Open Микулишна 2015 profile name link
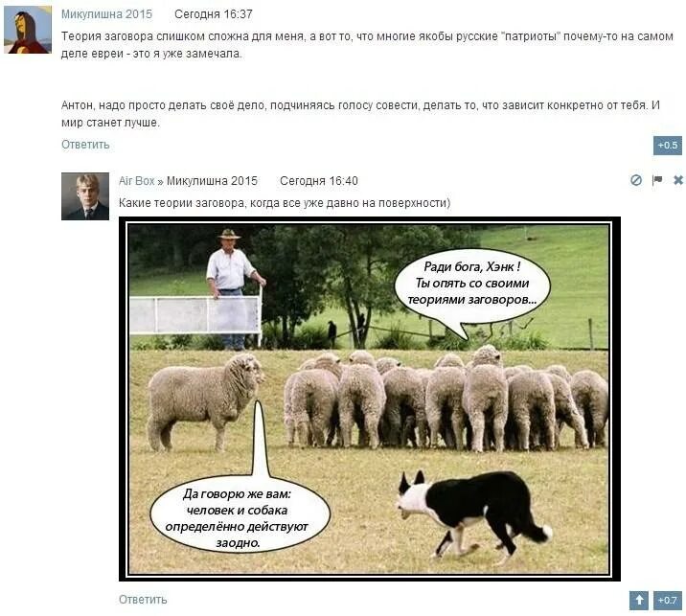 tap(106, 14)
